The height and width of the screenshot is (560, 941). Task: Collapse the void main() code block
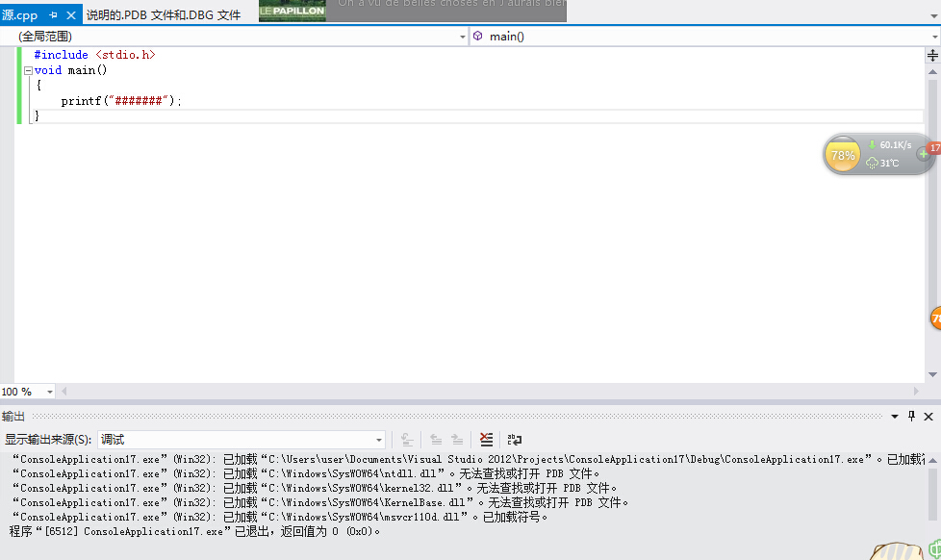(28, 71)
